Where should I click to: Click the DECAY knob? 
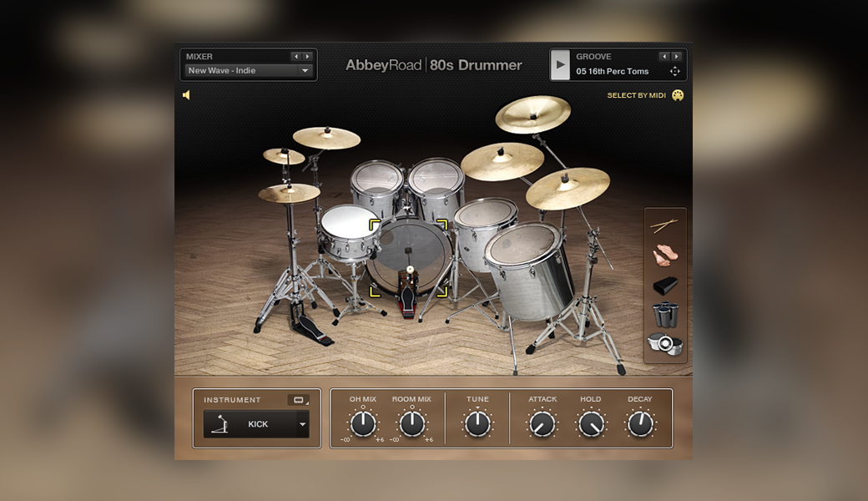pyautogui.click(x=640, y=425)
